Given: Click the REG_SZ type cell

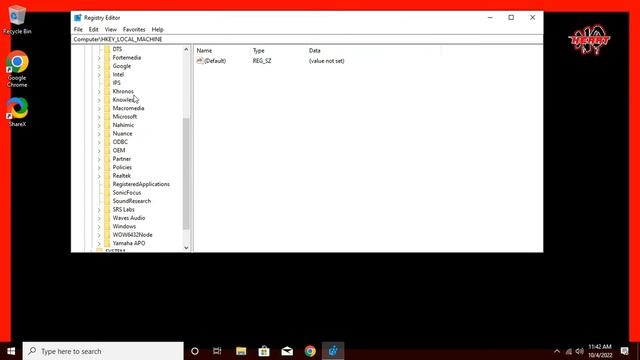Looking at the screenshot, I should 262,61.
